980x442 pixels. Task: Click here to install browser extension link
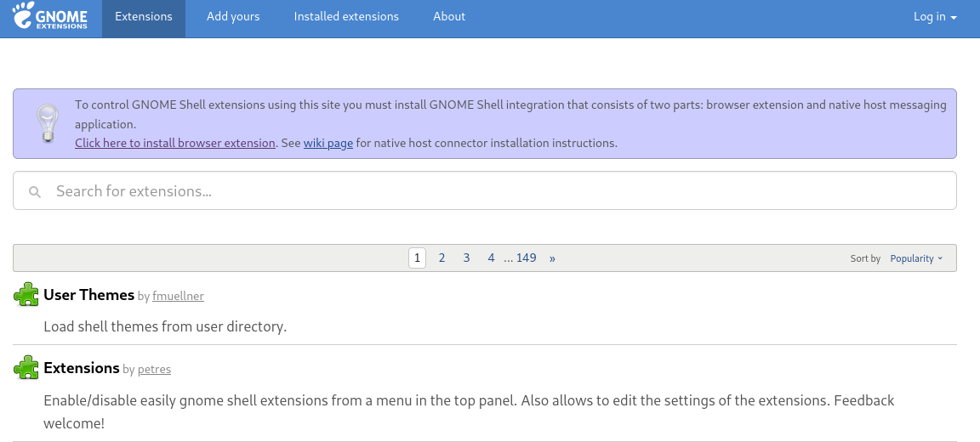175,143
